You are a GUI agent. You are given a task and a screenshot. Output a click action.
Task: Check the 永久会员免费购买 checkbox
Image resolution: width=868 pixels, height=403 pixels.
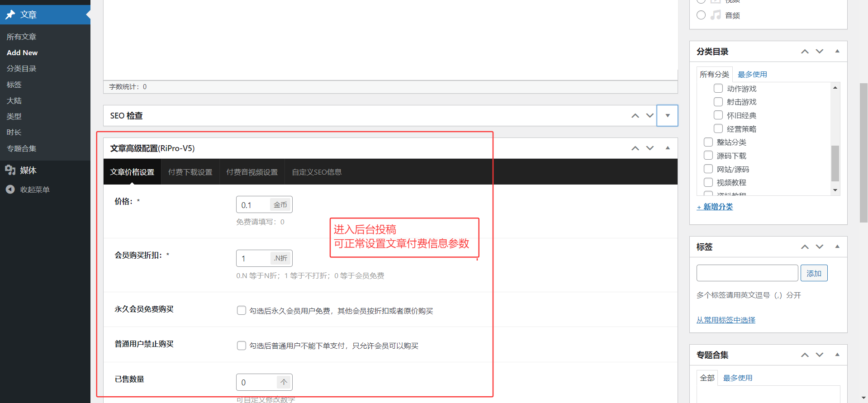pos(242,310)
